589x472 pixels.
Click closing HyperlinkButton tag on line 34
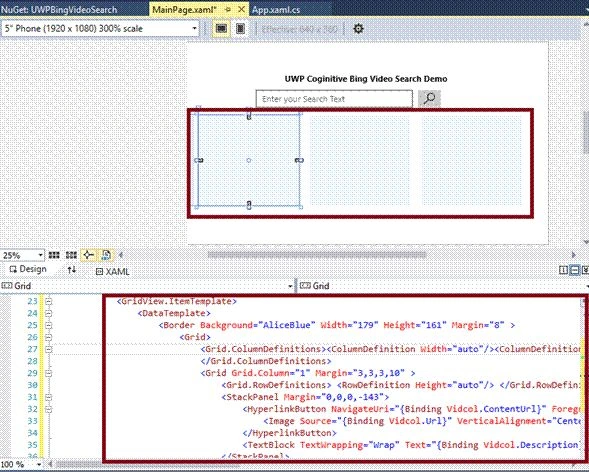click(x=289, y=433)
